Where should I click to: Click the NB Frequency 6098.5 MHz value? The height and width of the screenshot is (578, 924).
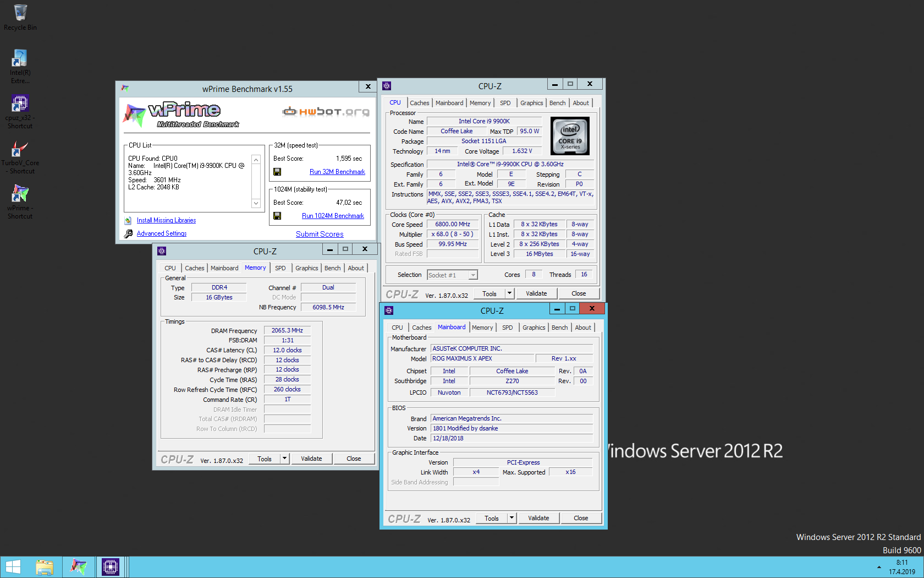click(328, 307)
